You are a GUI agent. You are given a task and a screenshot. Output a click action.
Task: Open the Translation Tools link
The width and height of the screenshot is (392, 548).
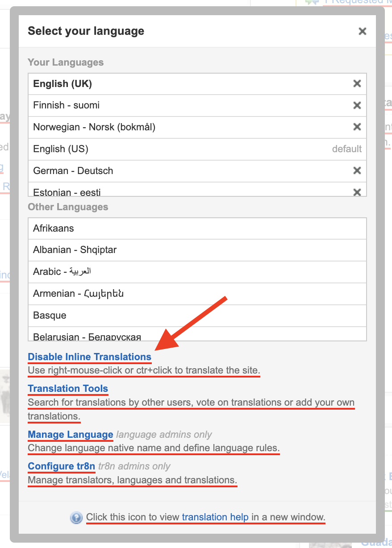[68, 389]
